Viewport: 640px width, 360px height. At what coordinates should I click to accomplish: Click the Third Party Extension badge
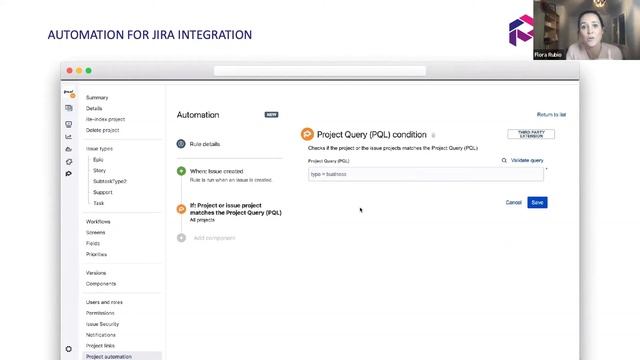[531, 134]
